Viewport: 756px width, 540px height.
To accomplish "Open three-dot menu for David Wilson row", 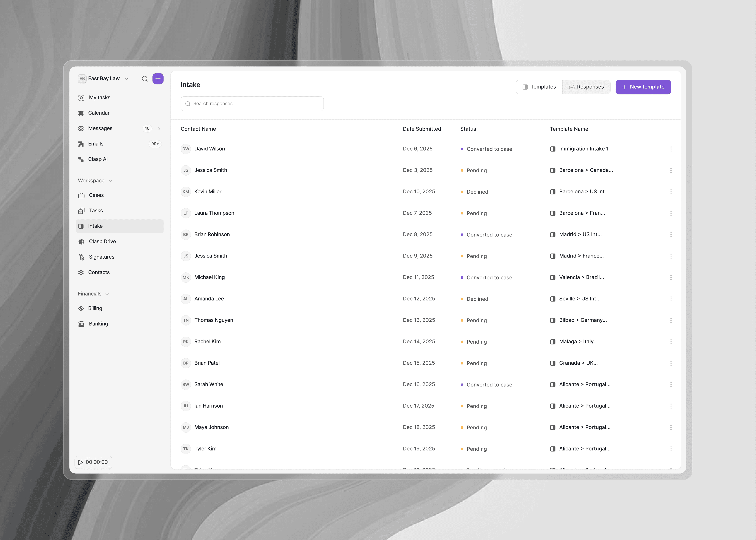I will (x=671, y=149).
